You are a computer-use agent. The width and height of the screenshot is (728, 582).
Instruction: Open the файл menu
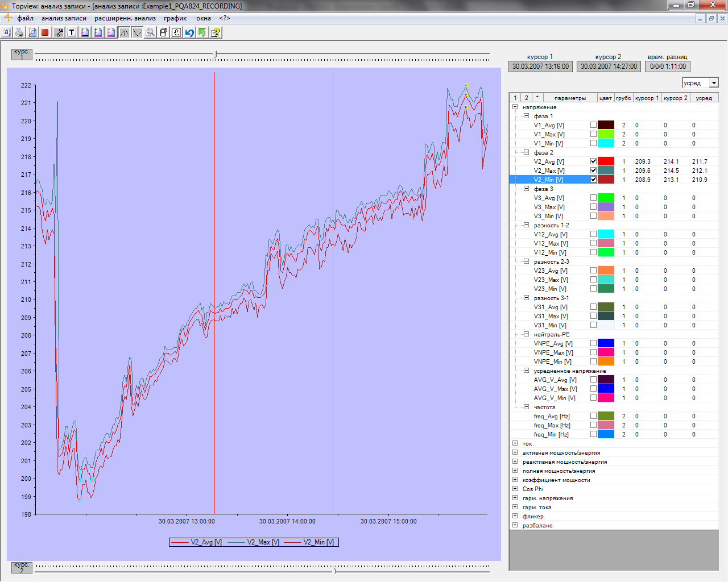click(25, 18)
